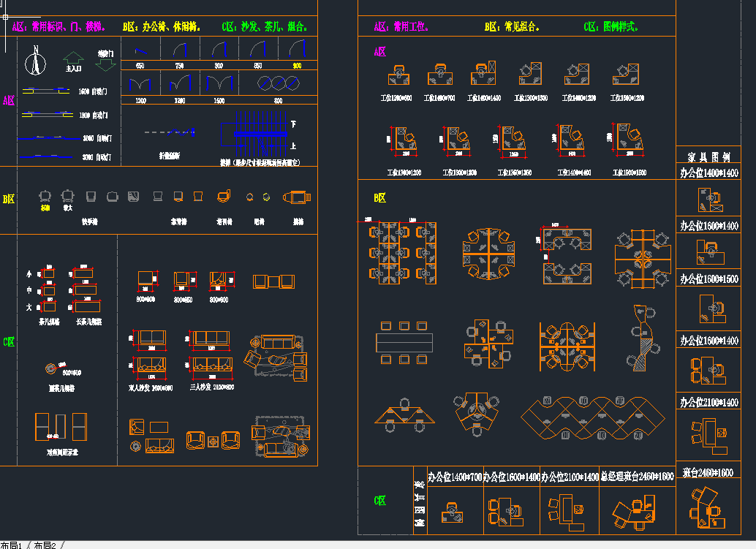Viewport: 756px width, 549px height.
Task: Click the 办公位1600*1500 legend label
Action: [709, 279]
